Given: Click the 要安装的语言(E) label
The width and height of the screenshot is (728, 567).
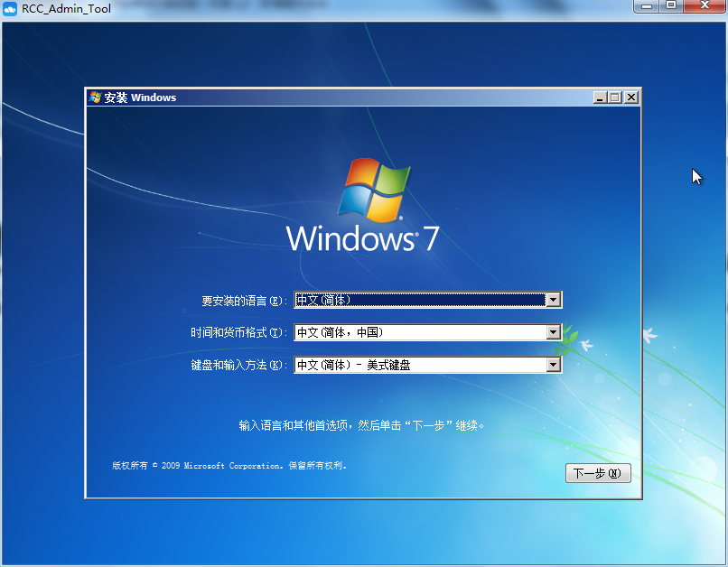Looking at the screenshot, I should pyautogui.click(x=244, y=301).
